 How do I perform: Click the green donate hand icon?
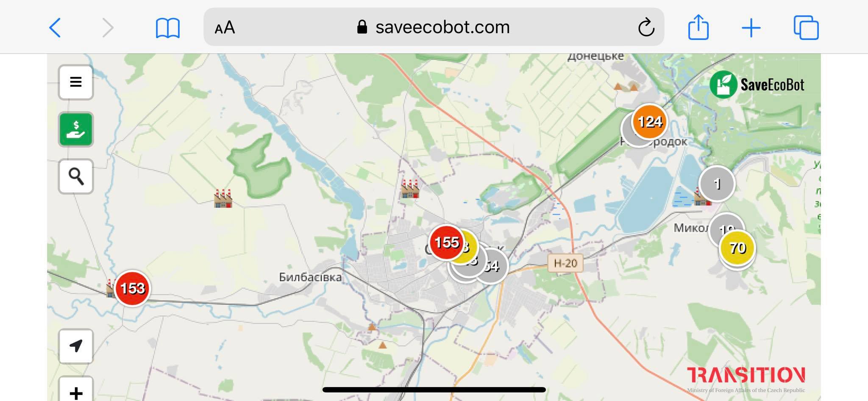[x=76, y=129]
